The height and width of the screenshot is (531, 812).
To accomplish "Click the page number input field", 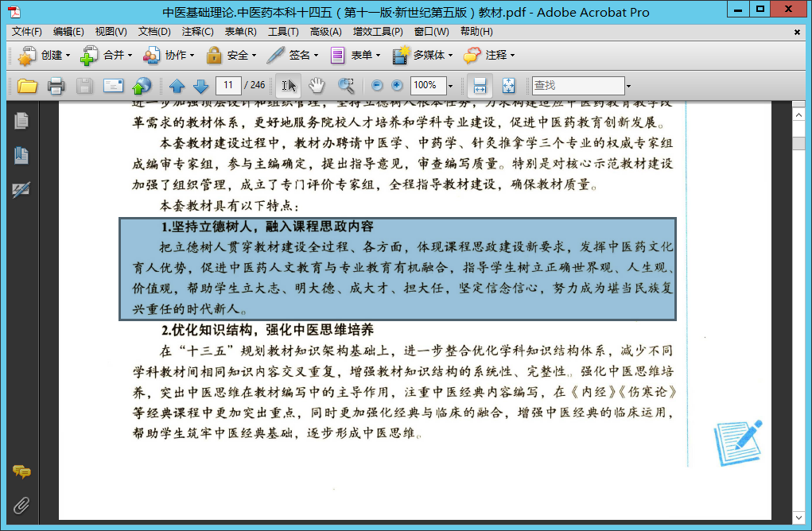I will [x=228, y=85].
